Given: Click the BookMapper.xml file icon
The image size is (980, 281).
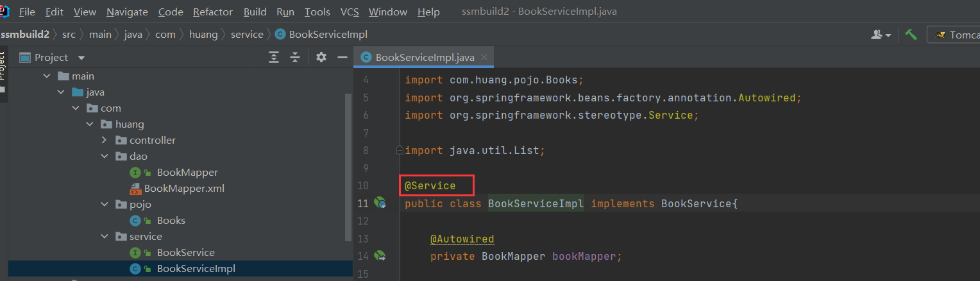Looking at the screenshot, I should (x=135, y=188).
